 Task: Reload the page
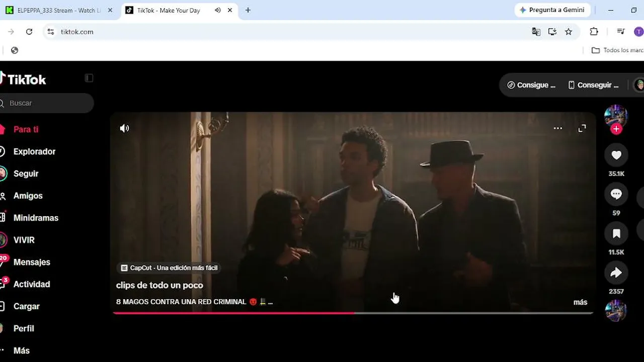click(x=29, y=32)
